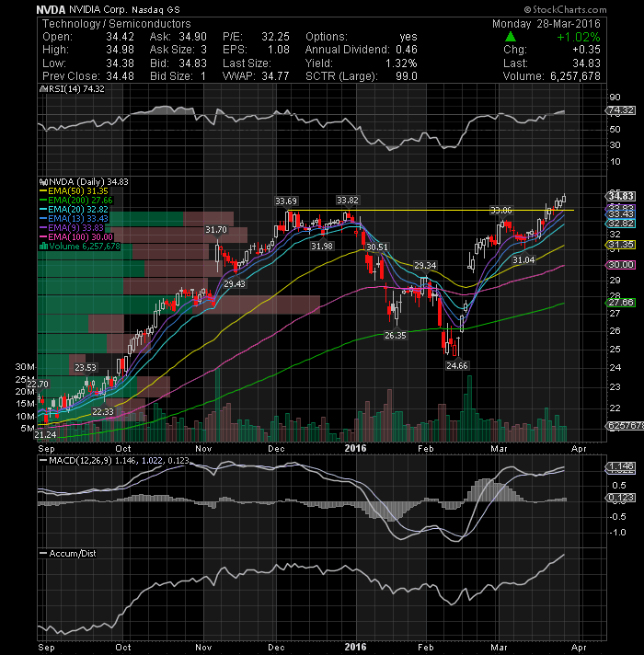Click the 31.70 November high annotation
Image resolution: width=644 pixels, height=655 pixels.
pyautogui.click(x=216, y=229)
